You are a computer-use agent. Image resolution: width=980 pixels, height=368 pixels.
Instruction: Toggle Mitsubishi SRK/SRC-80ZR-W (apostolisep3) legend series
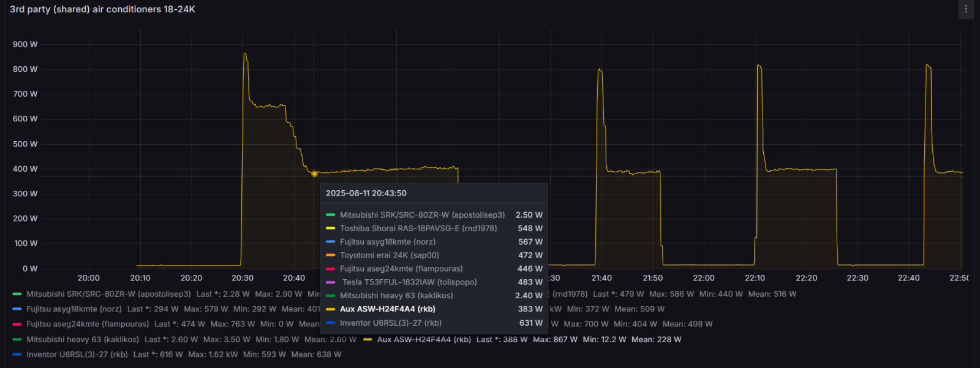click(108, 294)
